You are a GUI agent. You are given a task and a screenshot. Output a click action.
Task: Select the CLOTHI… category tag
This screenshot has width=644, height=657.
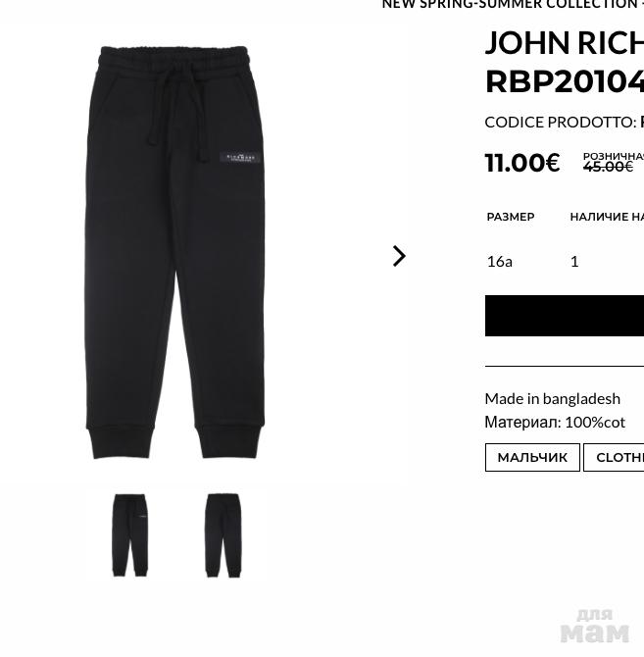pyautogui.click(x=614, y=457)
